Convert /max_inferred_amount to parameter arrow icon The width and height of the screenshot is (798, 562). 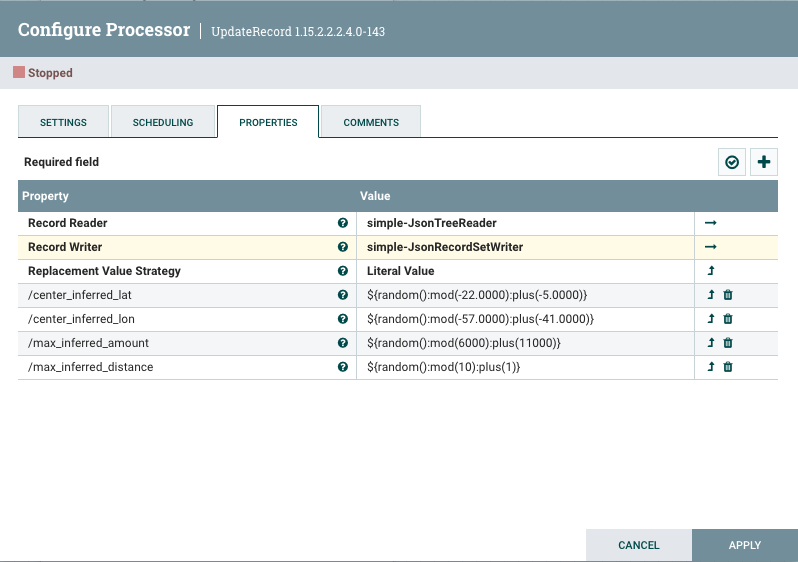711,343
